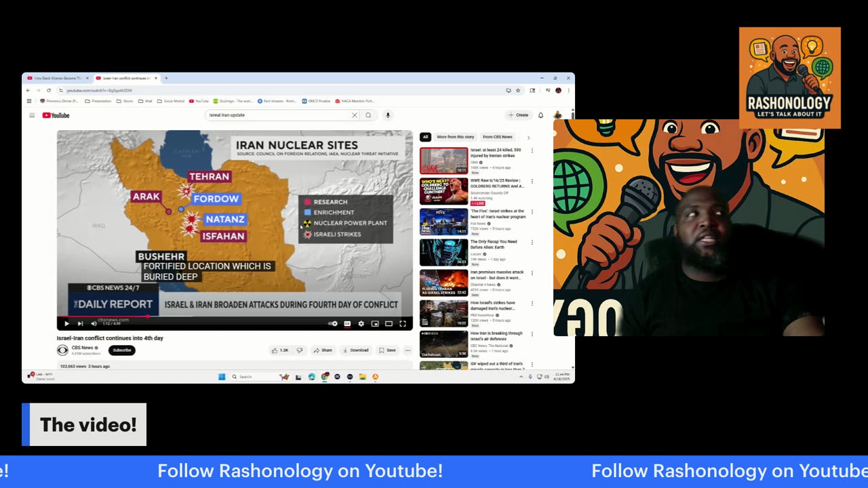Screen dimensions: 868x488
Task: Open more actions ellipsis below video
Action: coord(408,350)
